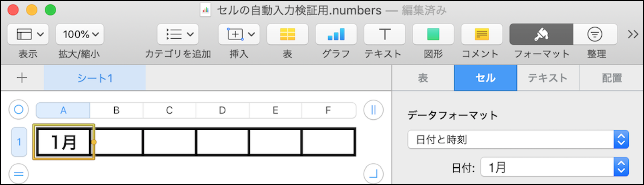Open the 日付 format popup showing 1月
The height and width of the screenshot is (185, 644).
554,167
